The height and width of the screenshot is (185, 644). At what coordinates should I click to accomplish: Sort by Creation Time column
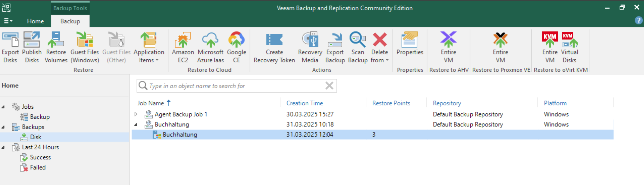click(304, 103)
